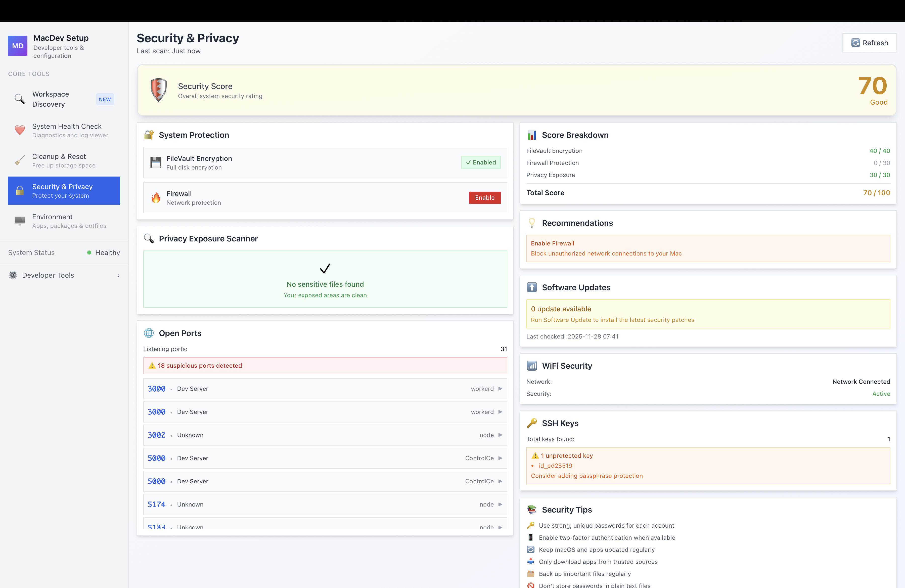
Task: Click the Security Score shield icon
Action: pyautogui.click(x=158, y=90)
